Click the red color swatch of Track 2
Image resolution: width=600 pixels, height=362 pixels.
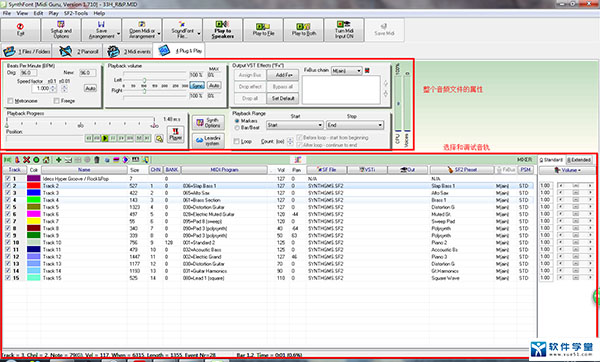pos(33,186)
